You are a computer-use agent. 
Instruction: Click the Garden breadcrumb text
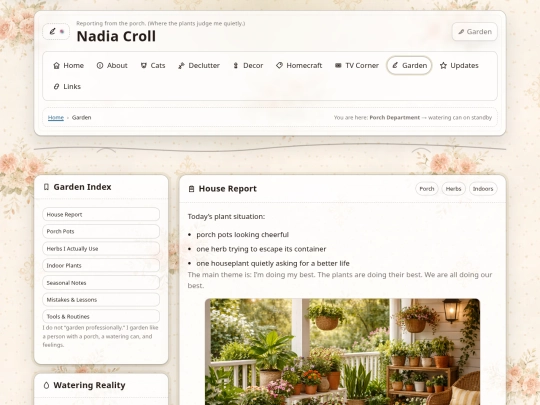[x=82, y=117]
